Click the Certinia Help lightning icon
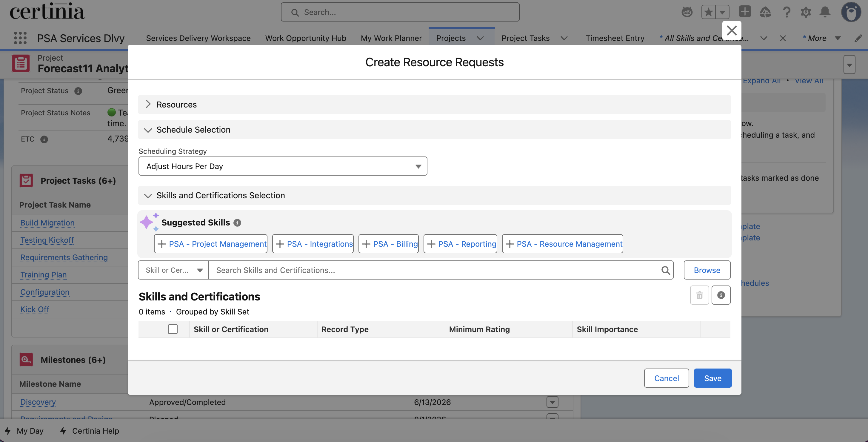 click(63, 431)
